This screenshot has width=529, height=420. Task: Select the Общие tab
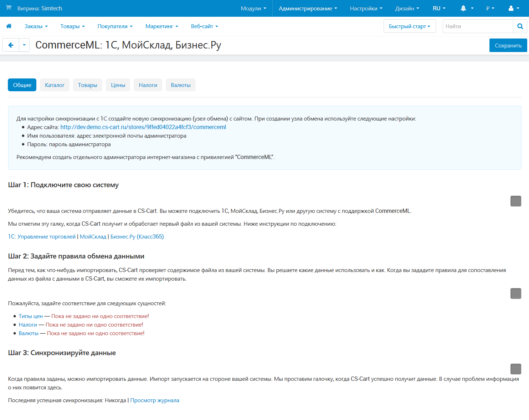(22, 85)
